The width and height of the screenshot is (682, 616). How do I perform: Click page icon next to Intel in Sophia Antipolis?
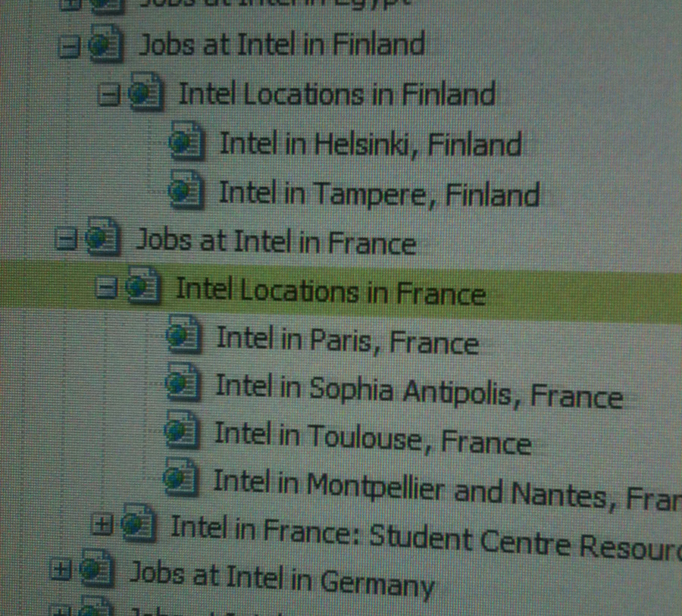[183, 383]
